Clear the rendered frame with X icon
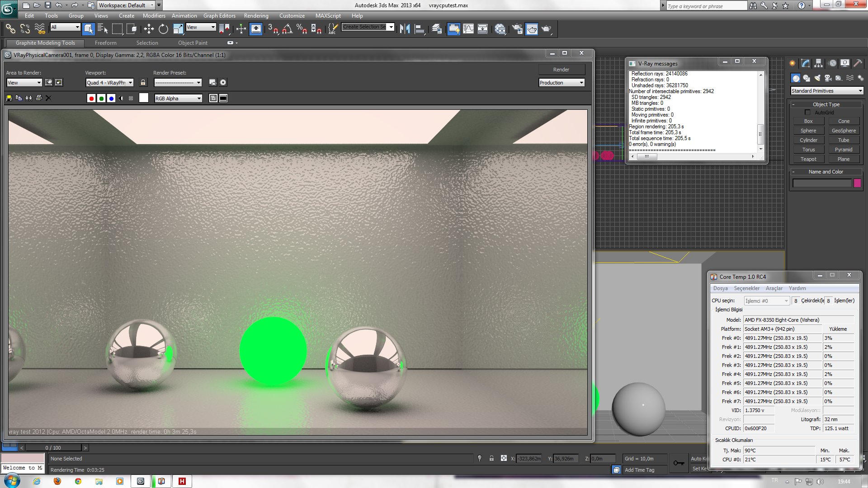Image resolution: width=868 pixels, height=488 pixels. pos(49,98)
